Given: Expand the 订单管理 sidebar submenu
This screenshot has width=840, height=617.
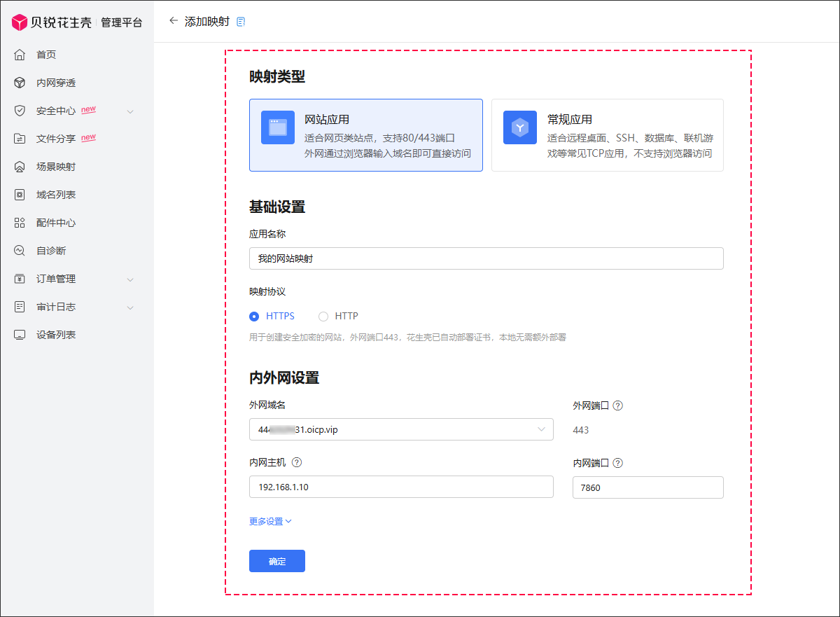Looking at the screenshot, I should tap(129, 279).
